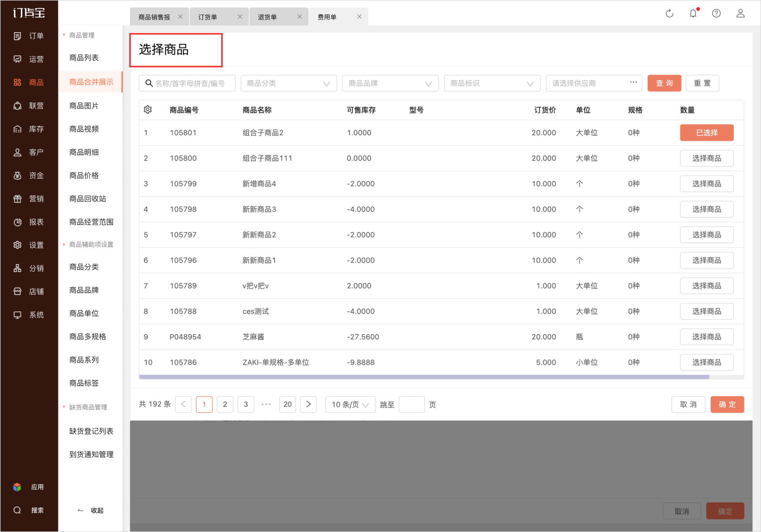761x532 pixels.
Task: Click 选择商品 for 组合子商品111
Action: pos(707,158)
